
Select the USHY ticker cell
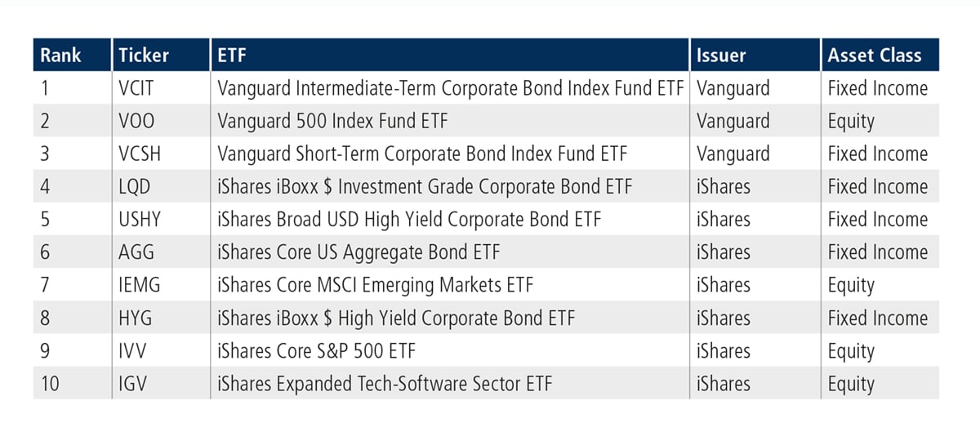pos(160,219)
